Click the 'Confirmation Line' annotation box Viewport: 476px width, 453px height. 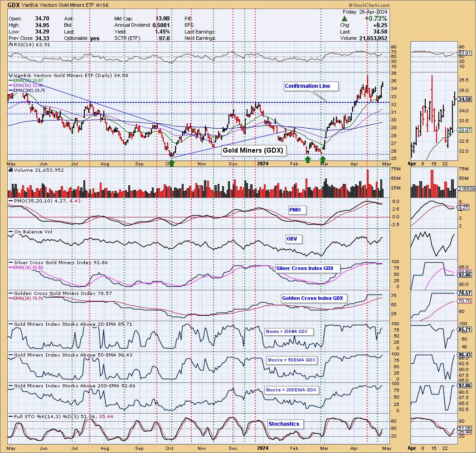311,86
